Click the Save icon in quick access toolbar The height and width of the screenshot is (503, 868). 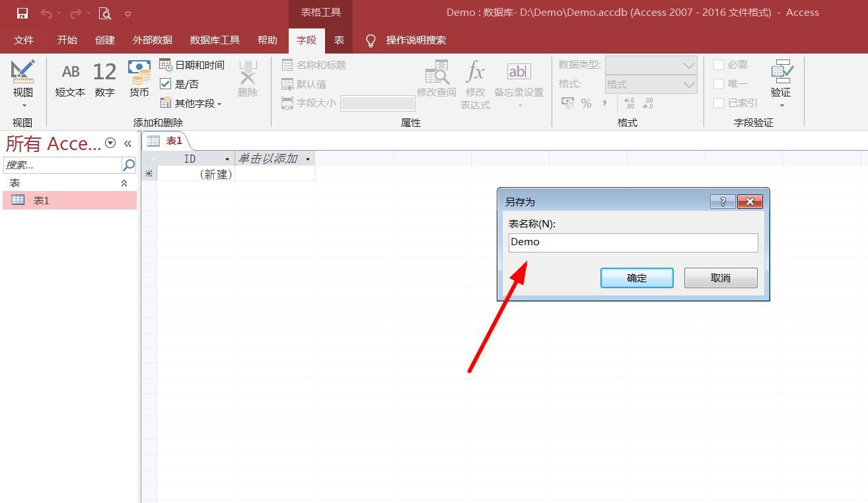coord(22,13)
